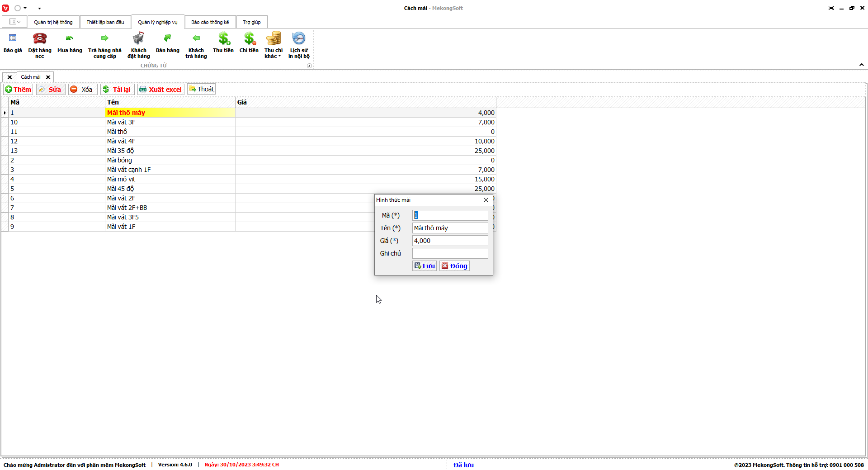The width and height of the screenshot is (868, 470).
Task: Click the Ghi chú note field
Action: 450,253
